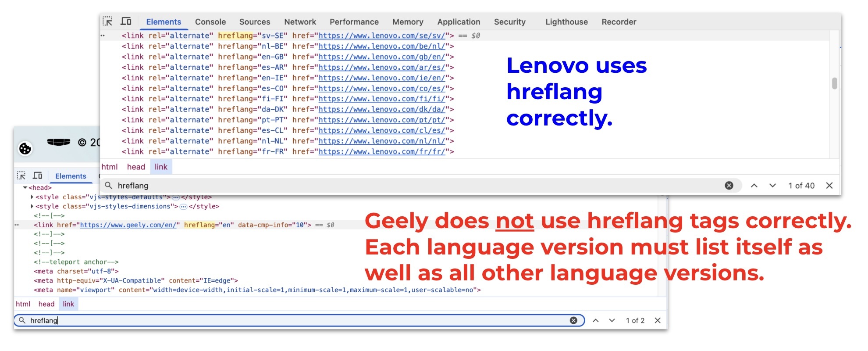
Task: Clear the hreflang search in Lenovo DevTools
Action: (729, 186)
